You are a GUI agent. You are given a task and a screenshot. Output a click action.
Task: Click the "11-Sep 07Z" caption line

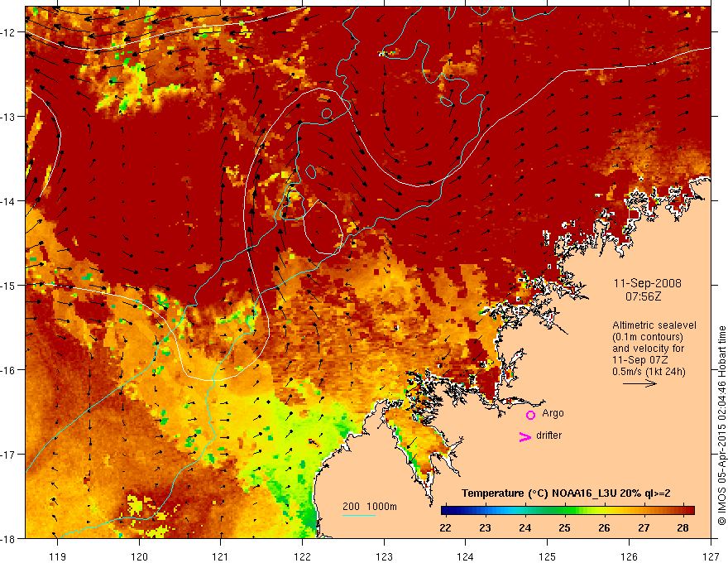(x=640, y=360)
